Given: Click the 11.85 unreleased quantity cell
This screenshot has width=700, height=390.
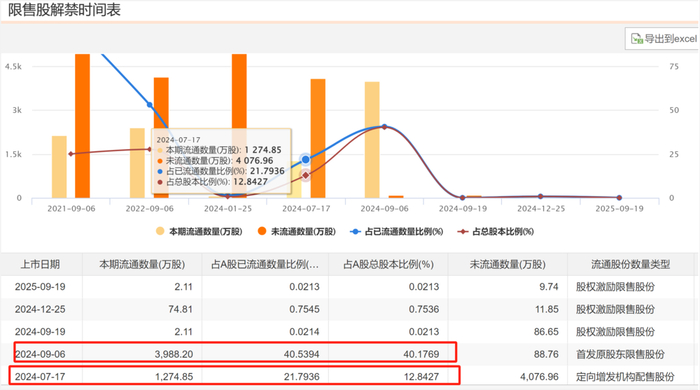Looking at the screenshot, I should point(547,309).
